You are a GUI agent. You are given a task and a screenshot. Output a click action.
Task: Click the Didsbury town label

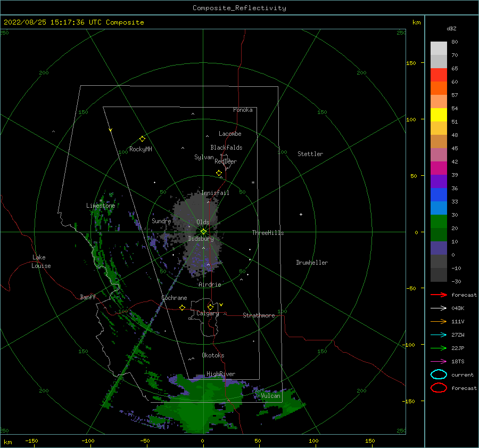coord(201,239)
